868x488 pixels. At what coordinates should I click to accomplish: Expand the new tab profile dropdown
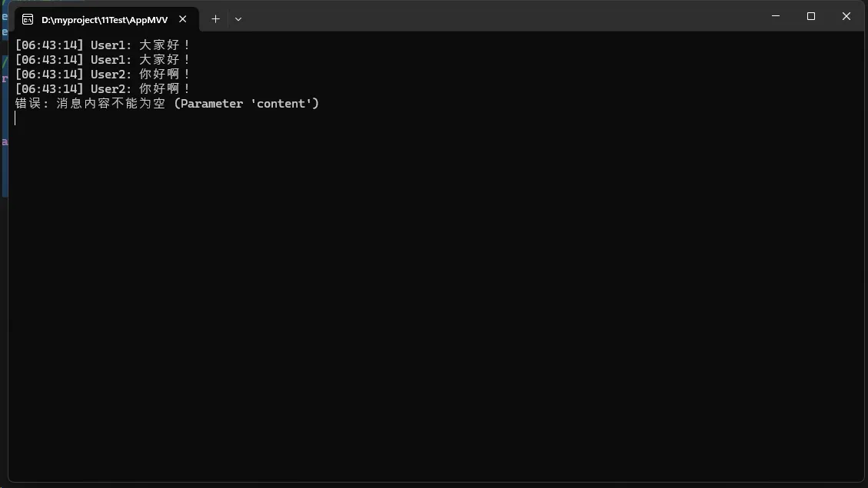(x=238, y=19)
